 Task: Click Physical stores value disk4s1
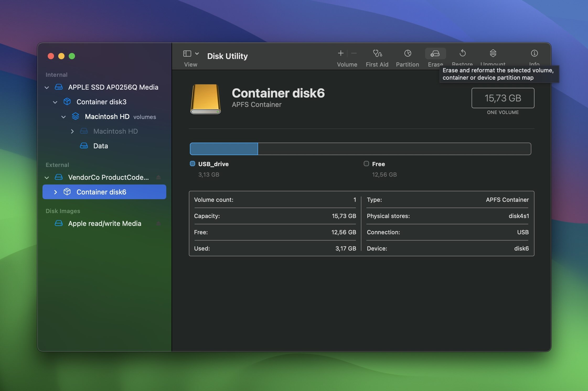point(519,216)
